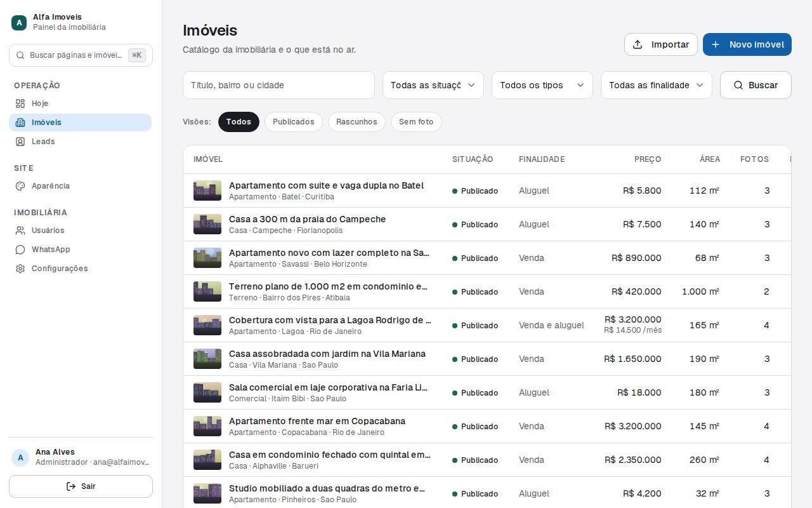This screenshot has width=812, height=508.
Task: Click the Aparência palette icon
Action: pos(20,186)
